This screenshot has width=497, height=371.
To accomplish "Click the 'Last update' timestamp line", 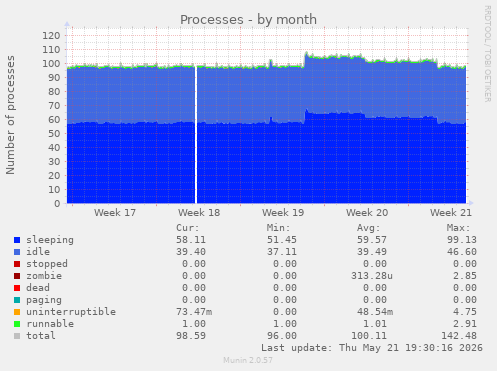I will [x=372, y=348].
